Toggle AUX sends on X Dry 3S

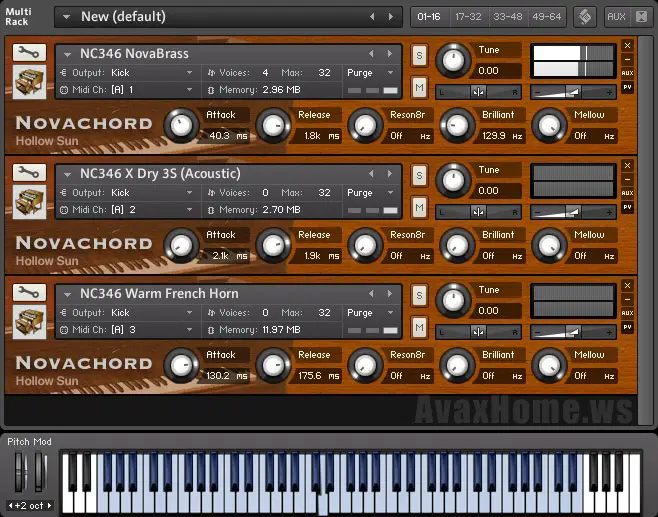coord(627,193)
